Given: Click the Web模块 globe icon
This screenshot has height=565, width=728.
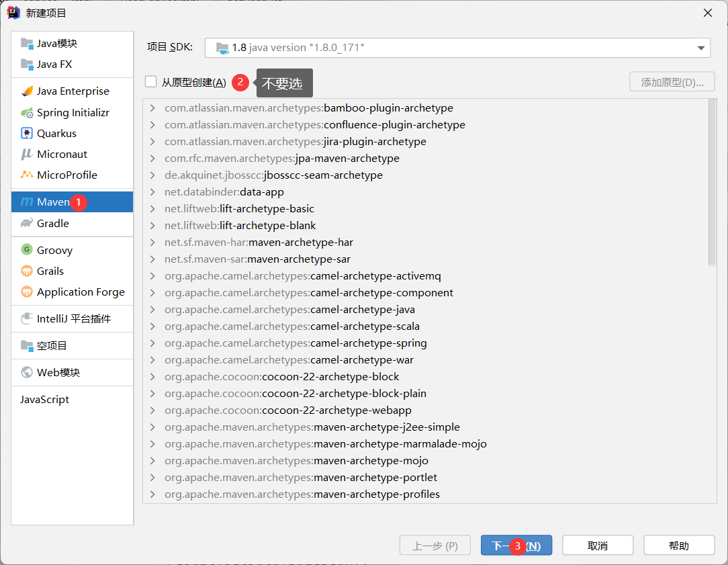Looking at the screenshot, I should point(27,372).
